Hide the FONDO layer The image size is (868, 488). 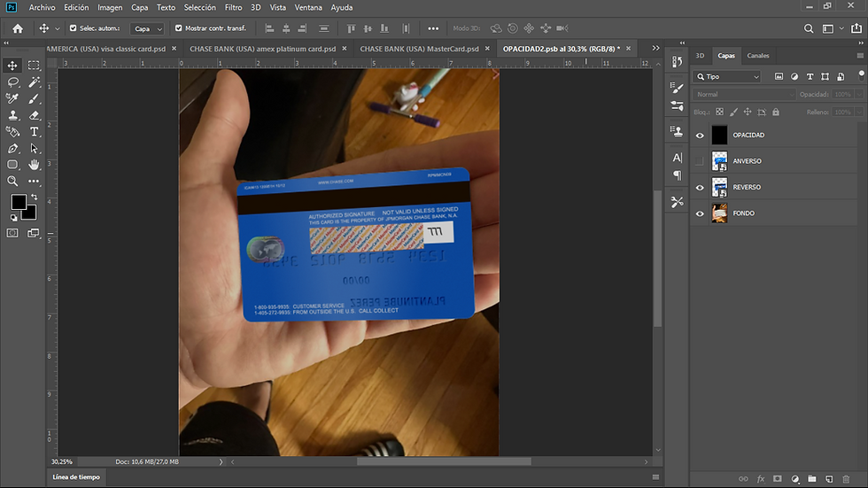click(x=700, y=213)
